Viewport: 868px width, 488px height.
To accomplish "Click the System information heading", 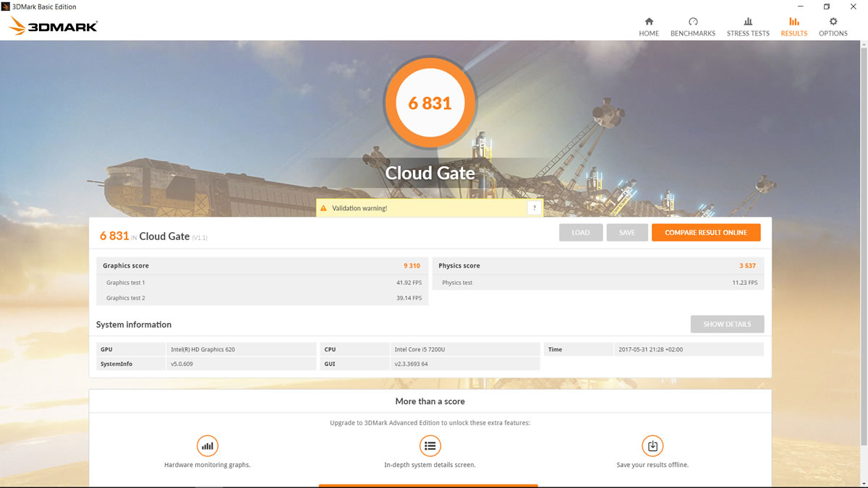I will pyautogui.click(x=134, y=325).
